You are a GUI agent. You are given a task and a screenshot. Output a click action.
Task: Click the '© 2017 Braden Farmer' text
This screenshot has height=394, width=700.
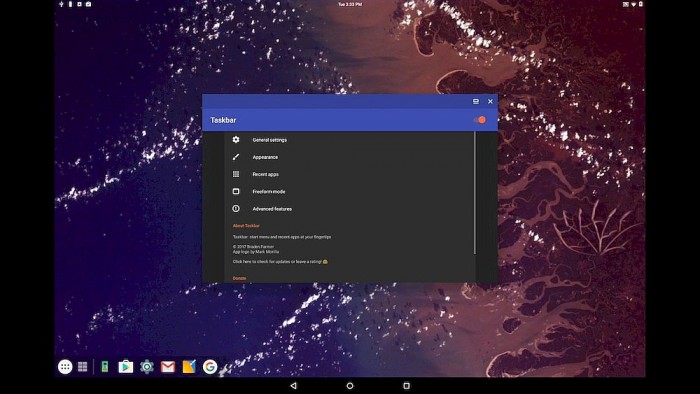[253, 246]
